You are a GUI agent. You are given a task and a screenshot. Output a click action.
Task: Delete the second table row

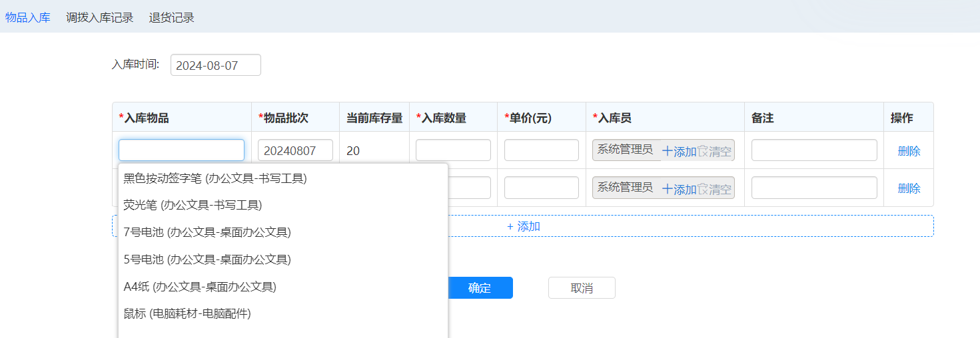(x=909, y=188)
